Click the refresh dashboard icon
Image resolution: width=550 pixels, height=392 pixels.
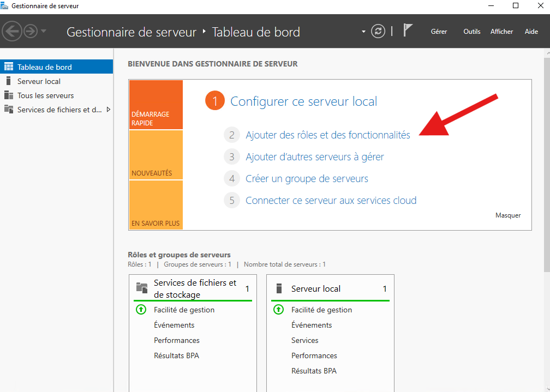click(x=378, y=32)
